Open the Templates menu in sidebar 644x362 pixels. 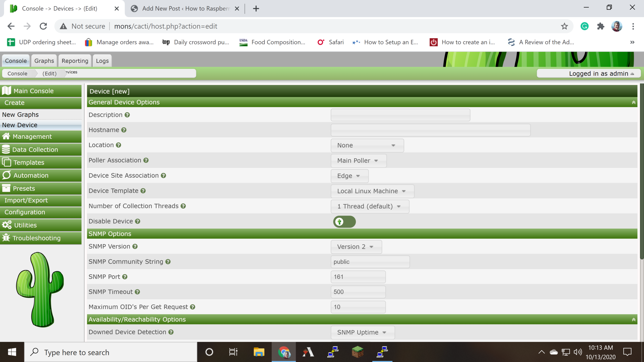(x=29, y=162)
